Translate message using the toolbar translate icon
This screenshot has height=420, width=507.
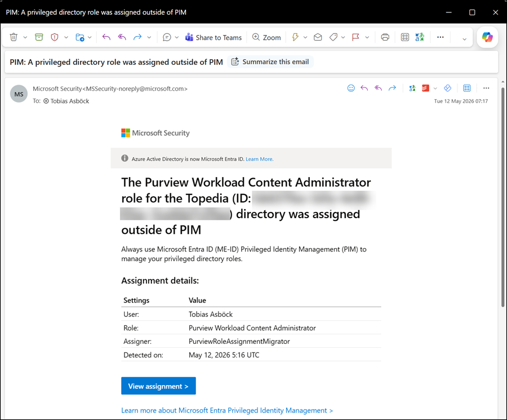(420, 37)
